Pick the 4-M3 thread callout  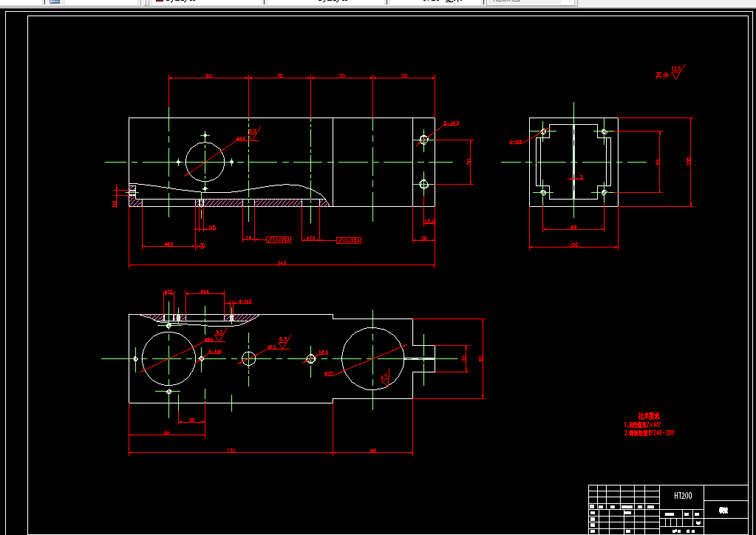point(245,301)
